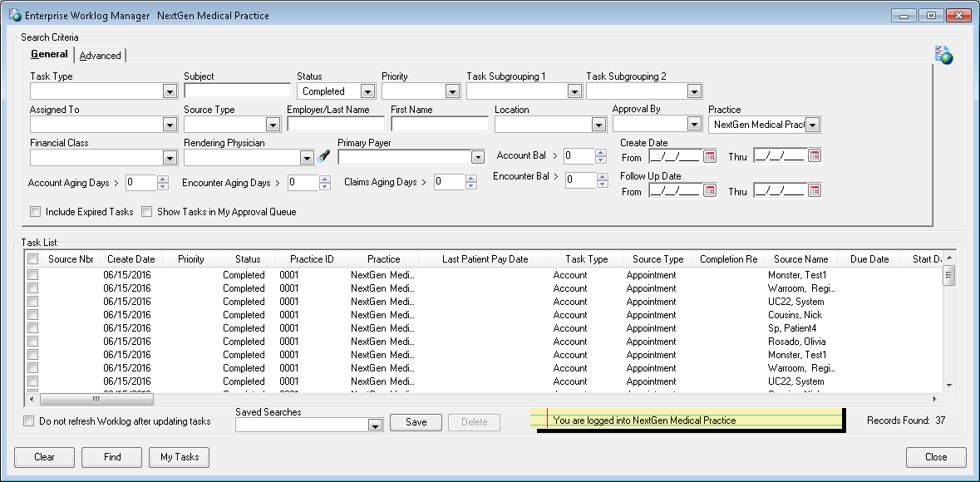Sort by Due Date column header
The image size is (980, 482).
point(869,258)
